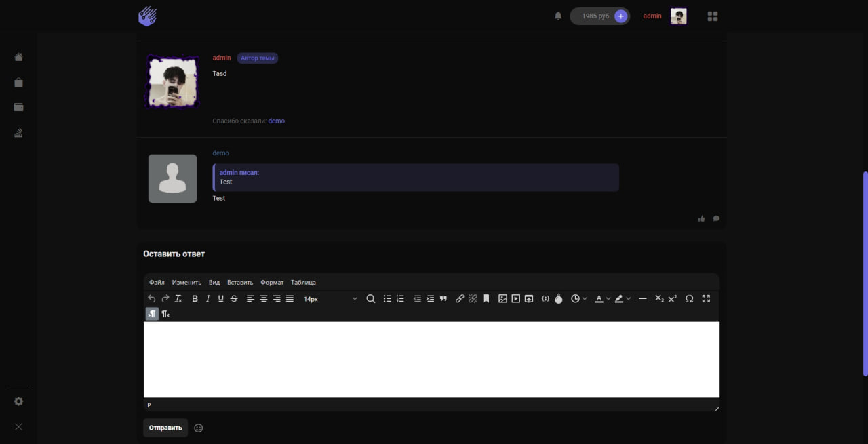Open the Вставить menu
The width and height of the screenshot is (868, 444).
point(239,283)
